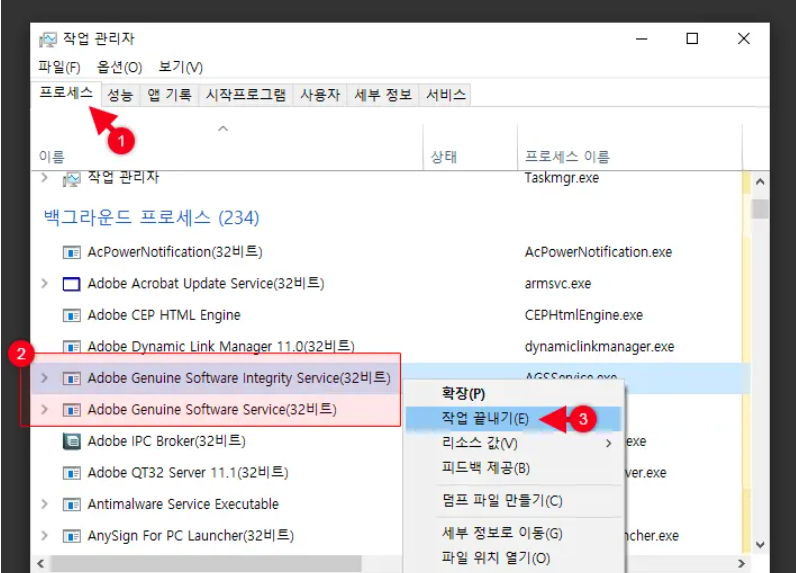Open the 보기(V) menu
Viewport: 796px width, 573px height.
pyautogui.click(x=180, y=67)
